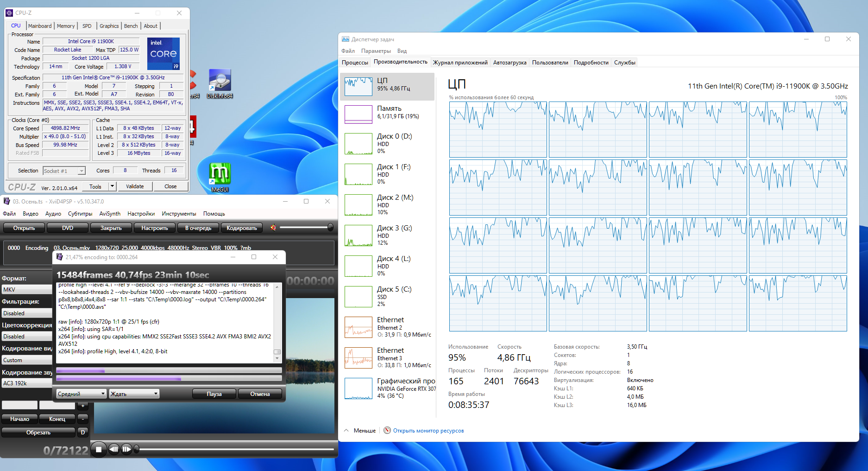This screenshot has width=868, height=471.
Task: Click the Intel Core i9 logo in CPU-Z
Action: [x=164, y=54]
